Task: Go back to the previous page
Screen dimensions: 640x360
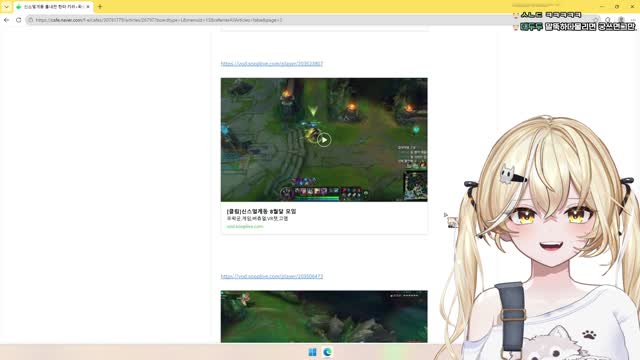Action: (7, 20)
